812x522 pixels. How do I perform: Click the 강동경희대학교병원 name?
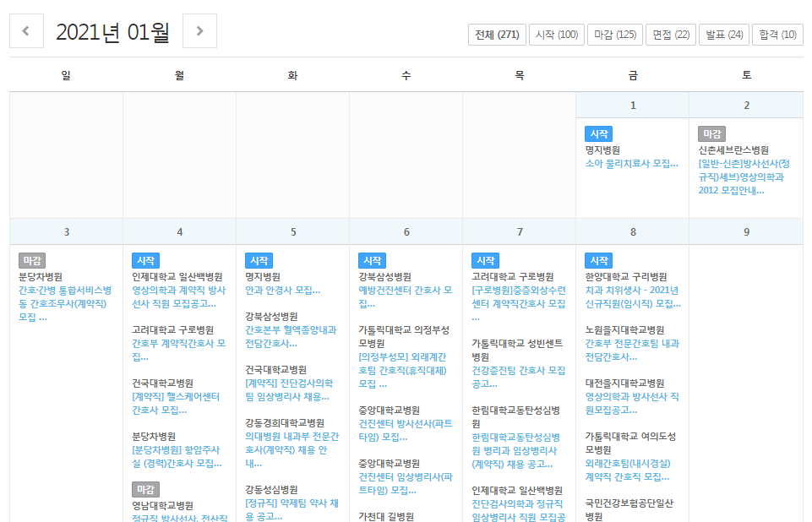[285, 423]
